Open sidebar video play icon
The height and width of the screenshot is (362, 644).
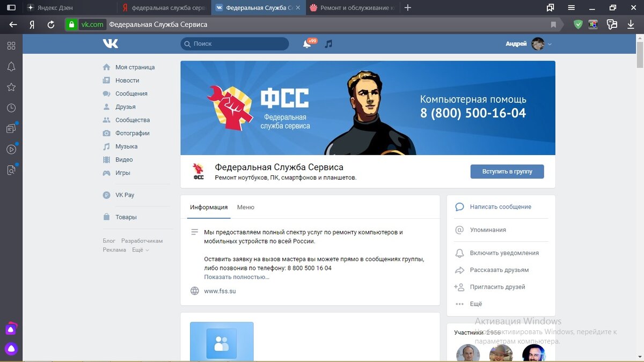[11, 149]
